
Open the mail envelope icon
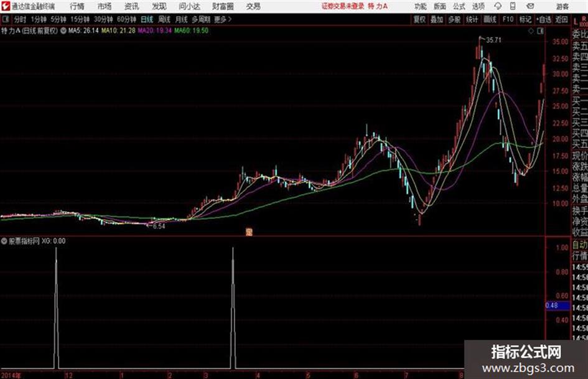click(x=530, y=6)
